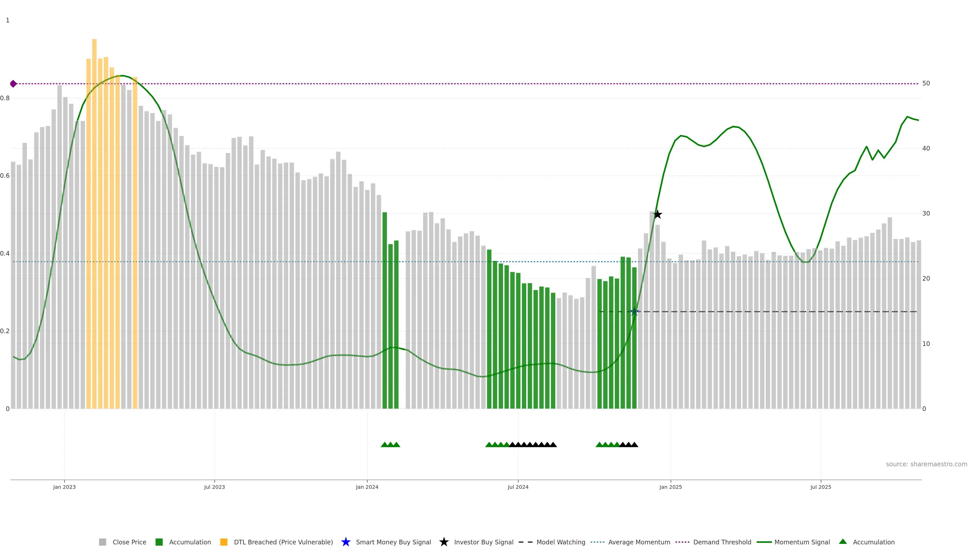Screen dimensions: 980x551
Task: Click the blue Smart Money star on chart
Action: coord(634,312)
